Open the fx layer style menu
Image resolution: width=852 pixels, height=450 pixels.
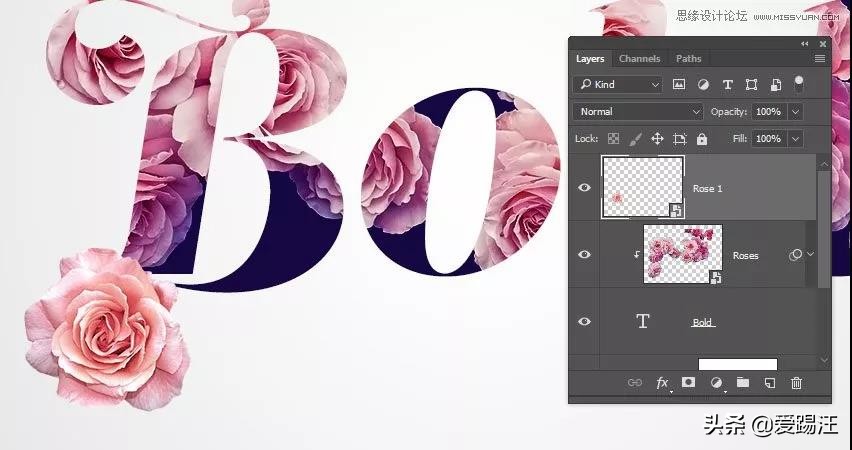[x=662, y=383]
